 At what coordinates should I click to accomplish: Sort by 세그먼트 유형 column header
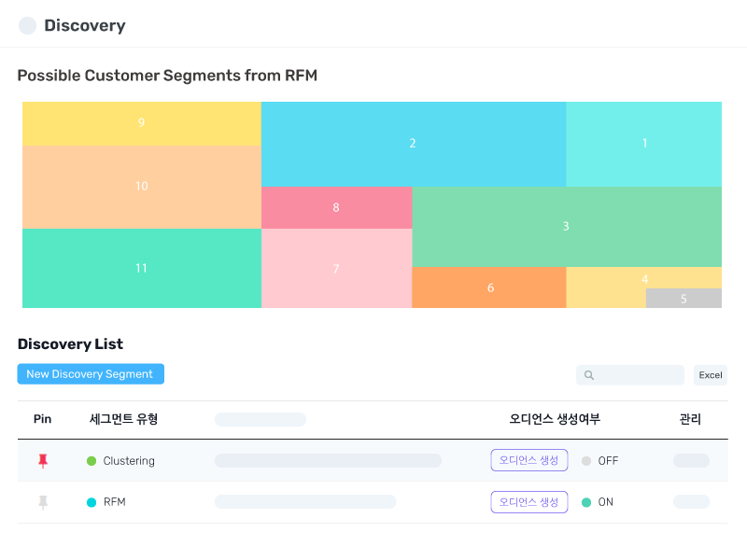(x=123, y=419)
